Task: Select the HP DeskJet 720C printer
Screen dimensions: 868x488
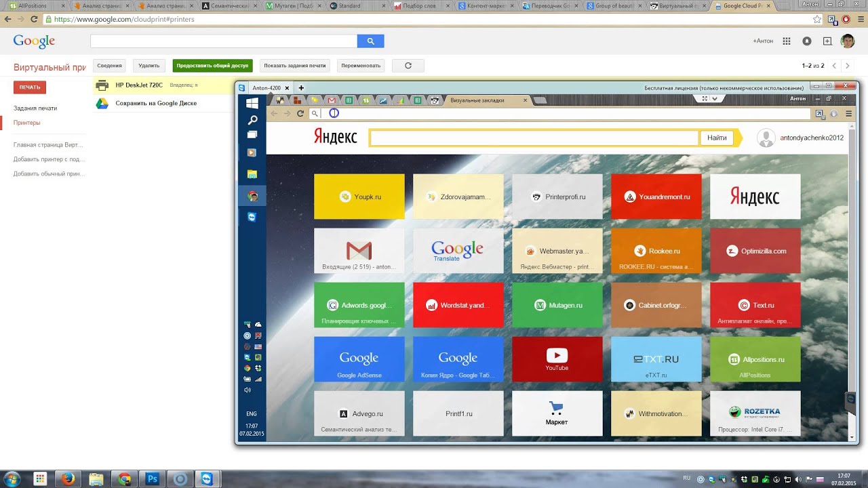Action: (163, 85)
